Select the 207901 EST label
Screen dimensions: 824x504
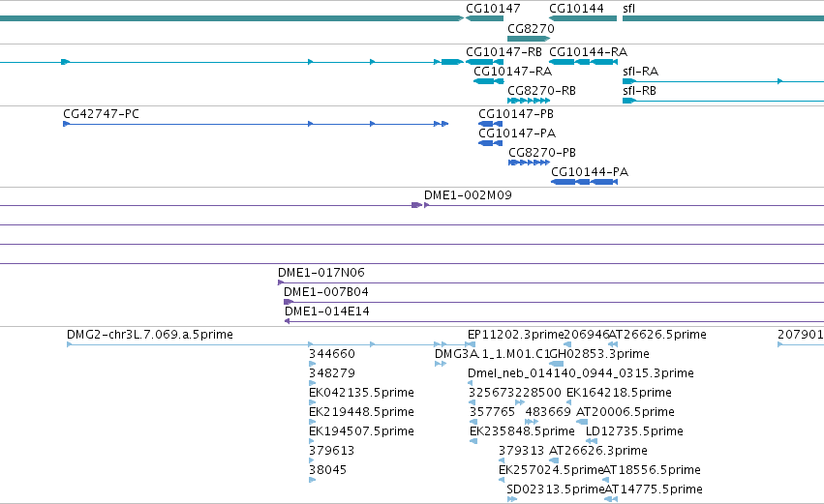coord(801,335)
